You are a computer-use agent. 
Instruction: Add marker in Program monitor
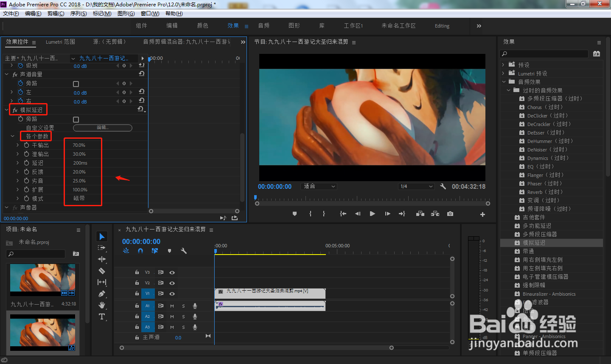pyautogui.click(x=294, y=214)
